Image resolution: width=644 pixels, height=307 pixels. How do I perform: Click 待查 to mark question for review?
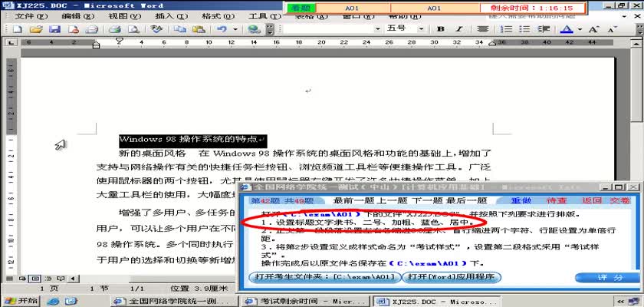point(557,200)
